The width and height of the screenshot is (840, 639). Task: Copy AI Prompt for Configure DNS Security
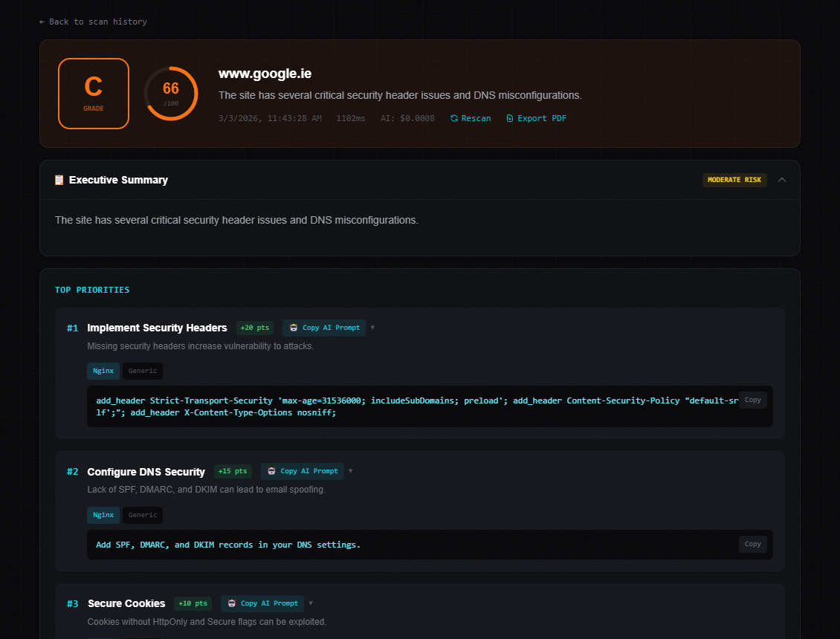pyautogui.click(x=302, y=471)
